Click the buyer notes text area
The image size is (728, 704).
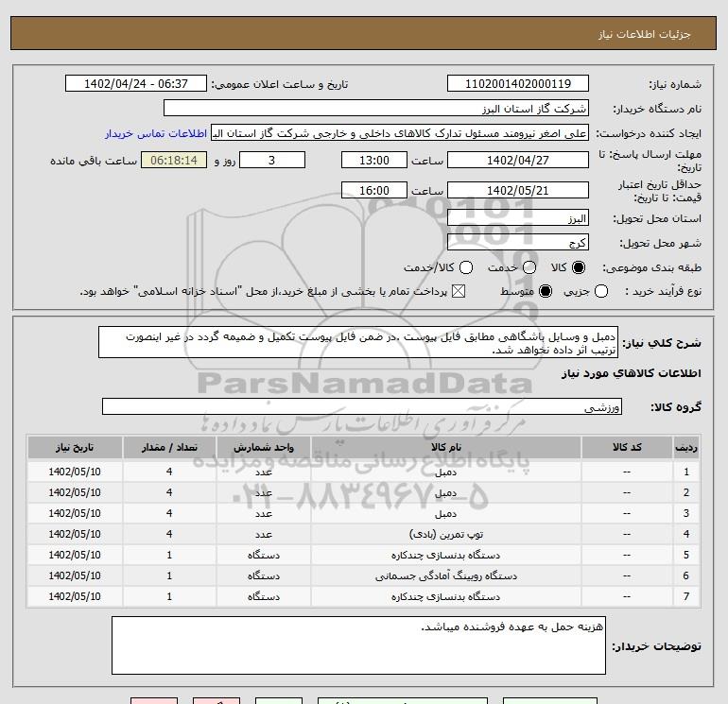[x=358, y=645]
